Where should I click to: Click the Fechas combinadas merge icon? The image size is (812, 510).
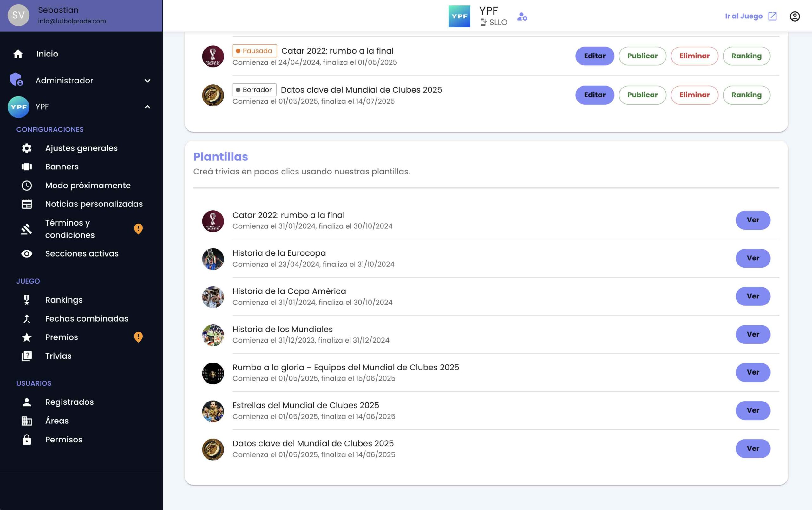(x=27, y=318)
